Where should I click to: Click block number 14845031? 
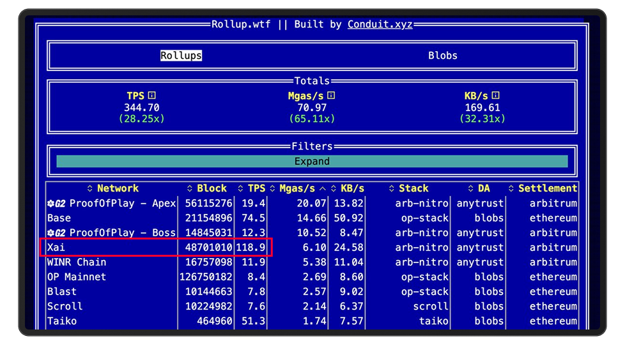(x=208, y=233)
